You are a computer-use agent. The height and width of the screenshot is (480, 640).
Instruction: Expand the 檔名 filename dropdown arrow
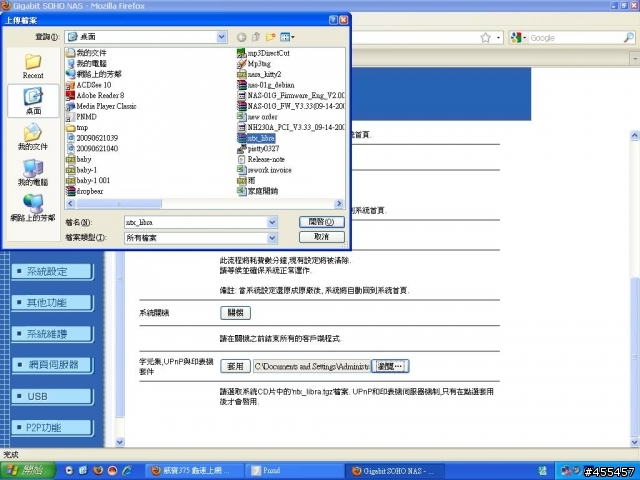(272, 222)
